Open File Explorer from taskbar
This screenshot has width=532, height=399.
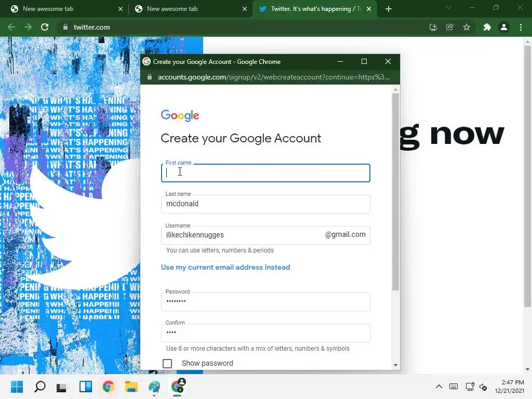point(131,387)
